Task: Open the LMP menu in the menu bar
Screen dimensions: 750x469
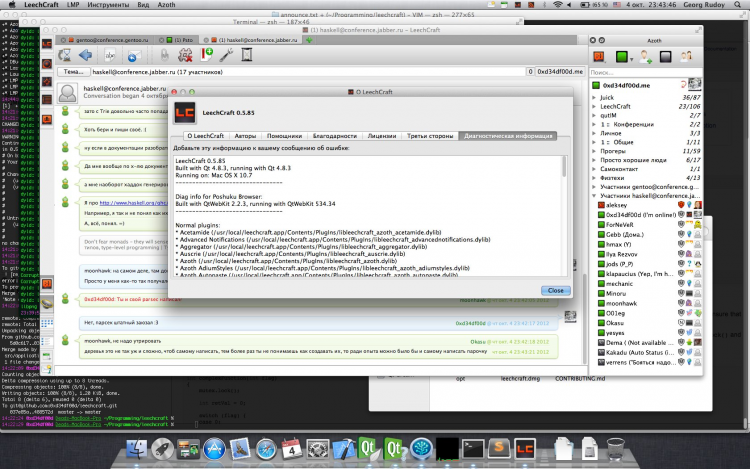Action: [73, 5]
